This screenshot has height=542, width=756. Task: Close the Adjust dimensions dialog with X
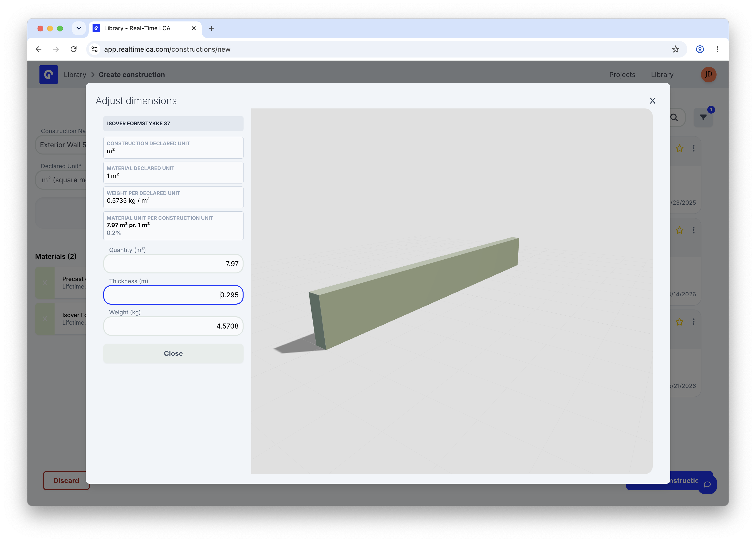pos(652,101)
